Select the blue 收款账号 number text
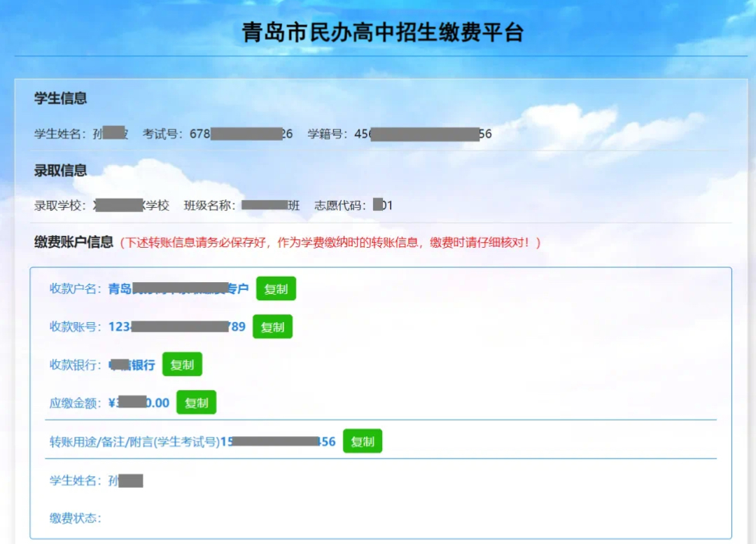756x544 pixels. (176, 327)
